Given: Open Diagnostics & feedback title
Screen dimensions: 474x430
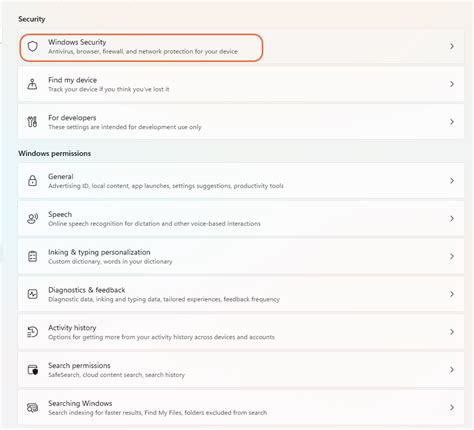Looking at the screenshot, I should (x=87, y=290).
